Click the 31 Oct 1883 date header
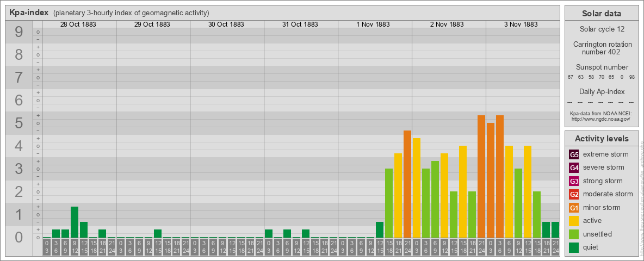Image resolution: width=644 pixels, height=261 pixels. [x=300, y=24]
